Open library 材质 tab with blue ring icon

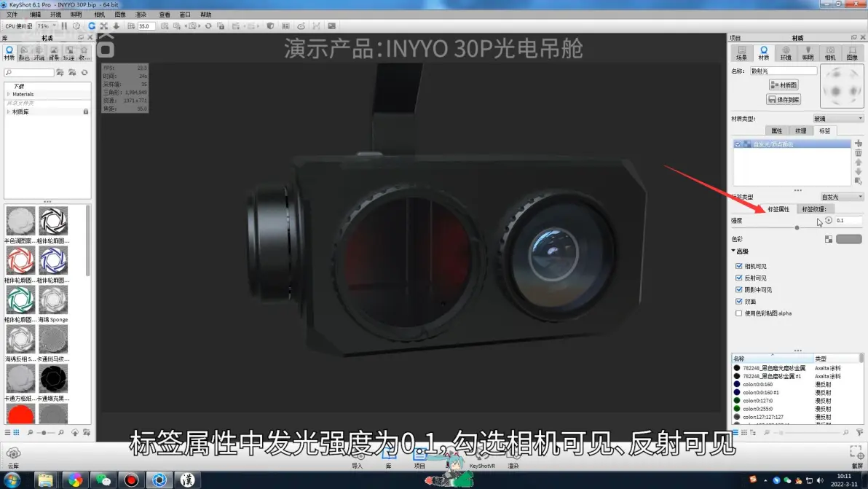(9, 52)
